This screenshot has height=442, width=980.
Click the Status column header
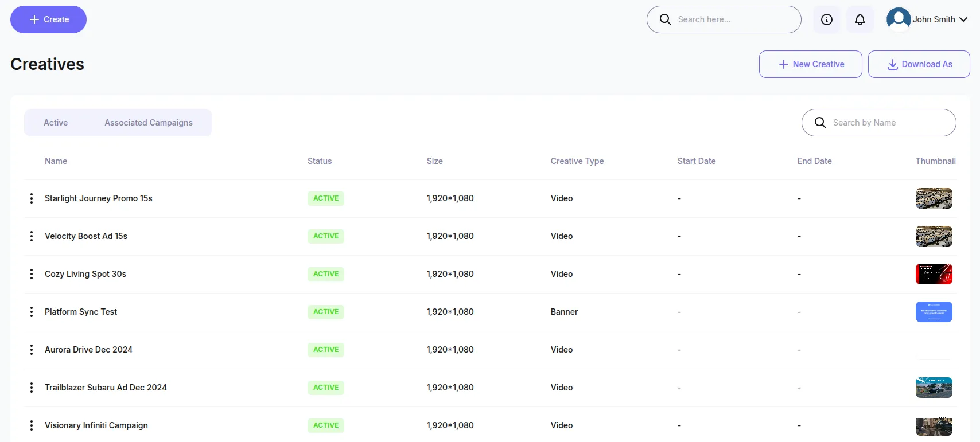pos(320,161)
